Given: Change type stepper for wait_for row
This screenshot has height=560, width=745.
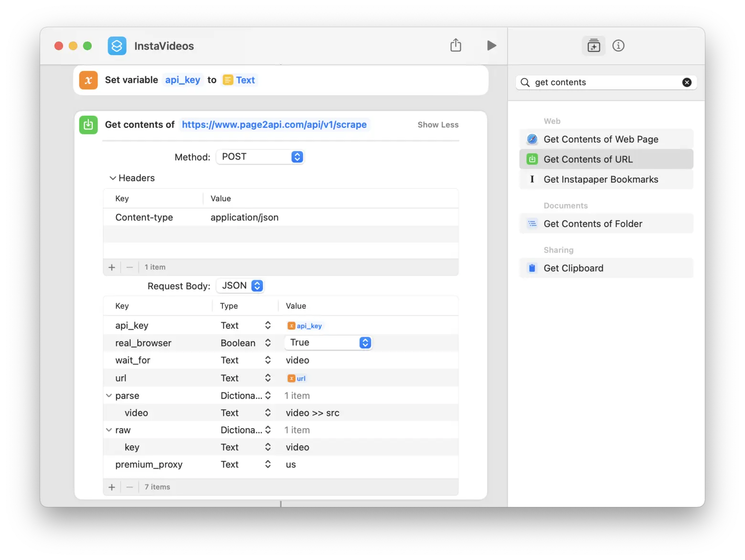Looking at the screenshot, I should click(268, 360).
